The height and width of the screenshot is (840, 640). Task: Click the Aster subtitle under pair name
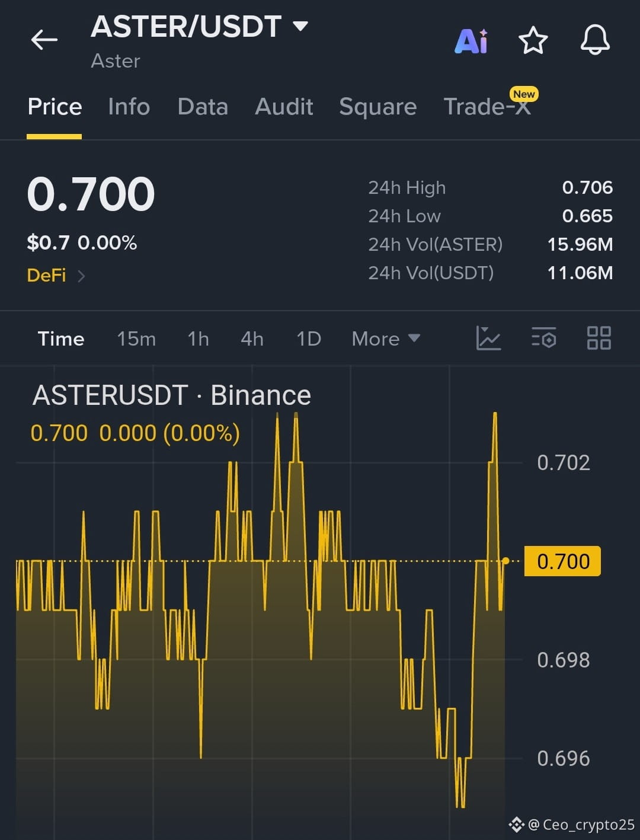116,61
